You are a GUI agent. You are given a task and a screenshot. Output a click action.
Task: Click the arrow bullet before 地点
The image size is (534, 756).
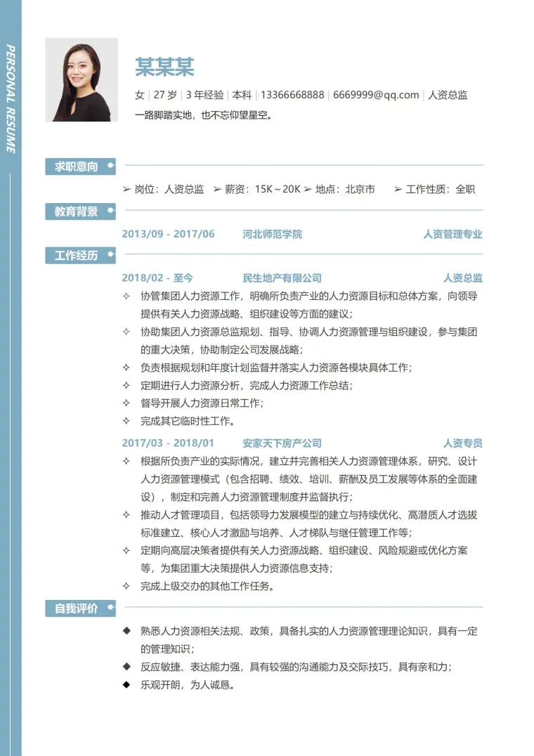[x=308, y=190]
